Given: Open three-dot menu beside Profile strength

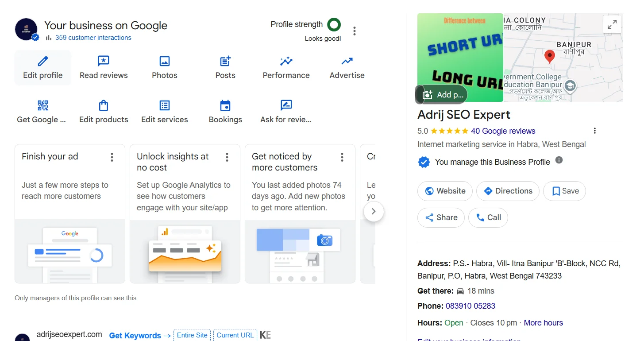Looking at the screenshot, I should (x=355, y=31).
